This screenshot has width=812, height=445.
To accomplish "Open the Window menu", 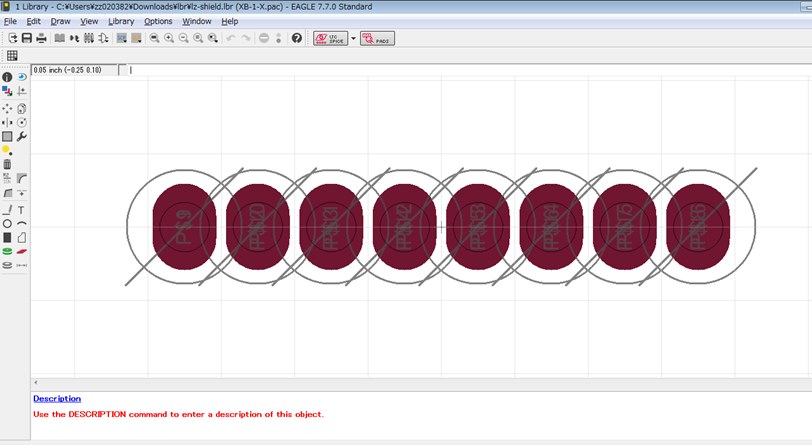I will [x=197, y=21].
